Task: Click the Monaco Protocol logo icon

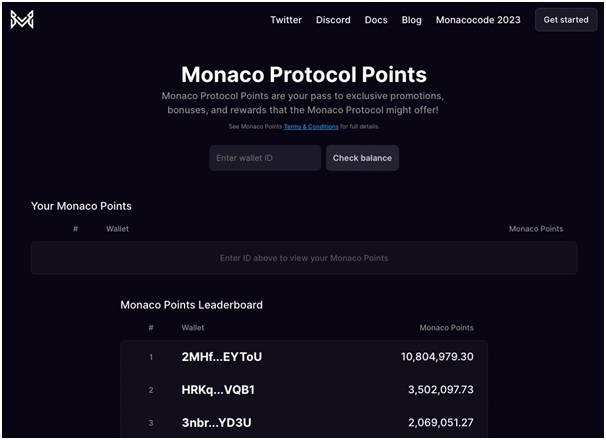Action: coord(22,19)
